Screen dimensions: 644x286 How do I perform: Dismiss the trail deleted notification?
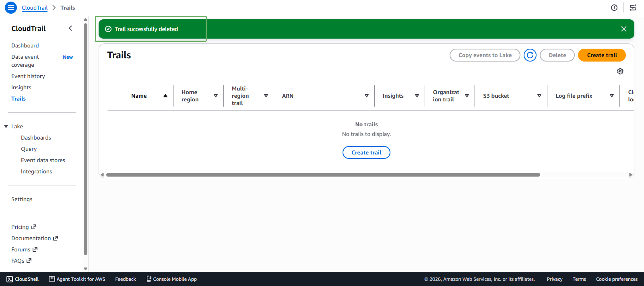coord(624,29)
